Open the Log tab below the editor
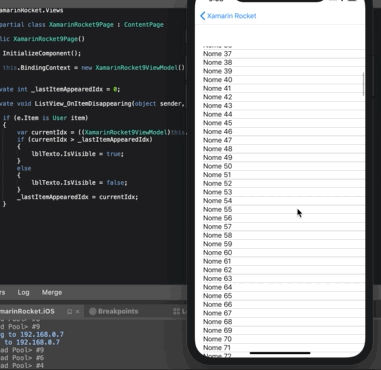The image size is (381, 370). click(x=23, y=292)
